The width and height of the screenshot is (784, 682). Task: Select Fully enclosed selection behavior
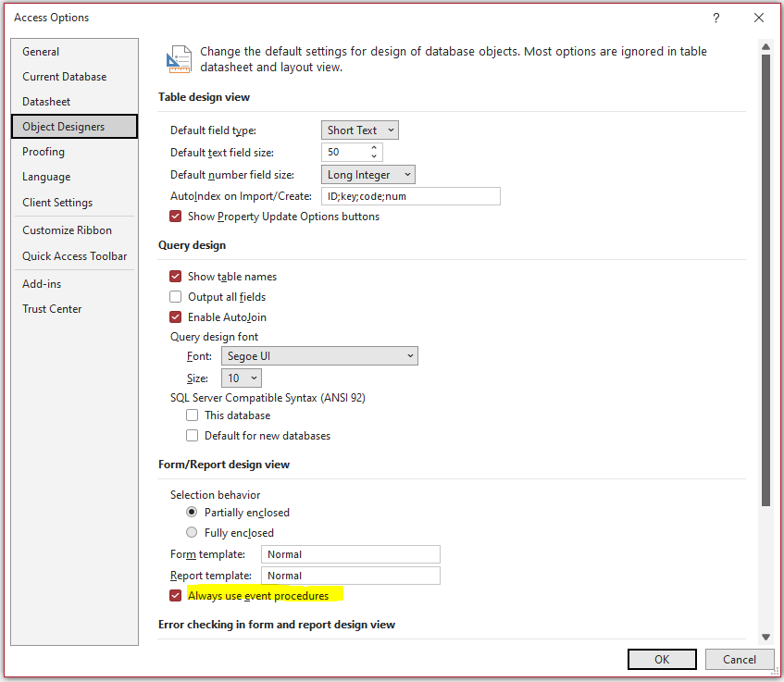coord(192,532)
